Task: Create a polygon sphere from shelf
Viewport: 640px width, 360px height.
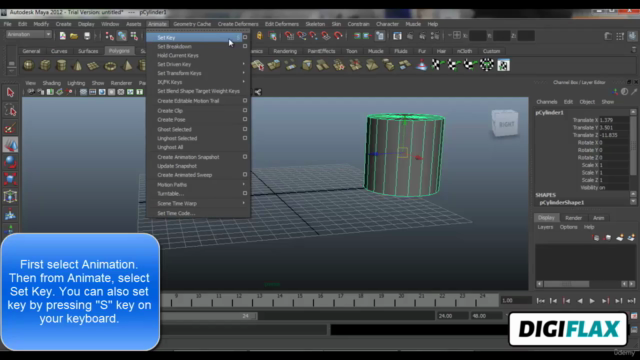Action: click(29, 65)
